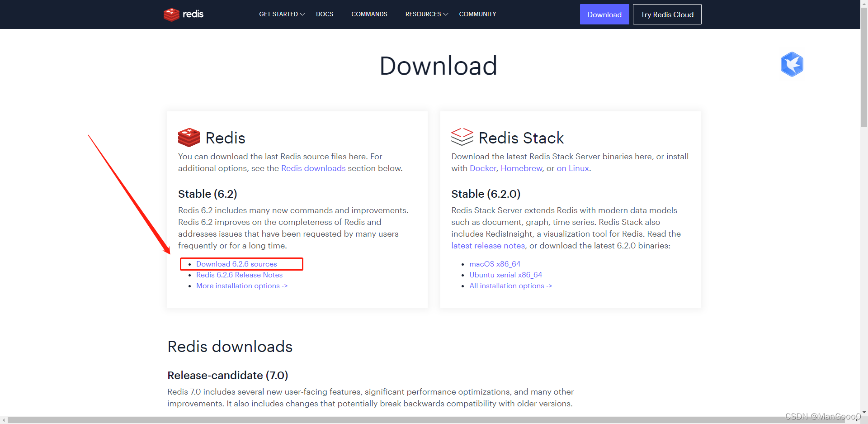Click the Release-candidate (7.0) heading

(x=227, y=376)
